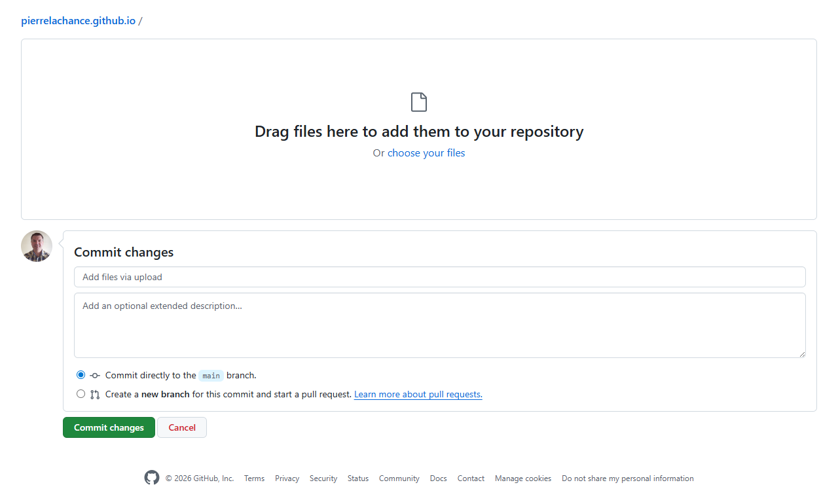Focus the optional extended description box
The height and width of the screenshot is (504, 838).
[440, 325]
